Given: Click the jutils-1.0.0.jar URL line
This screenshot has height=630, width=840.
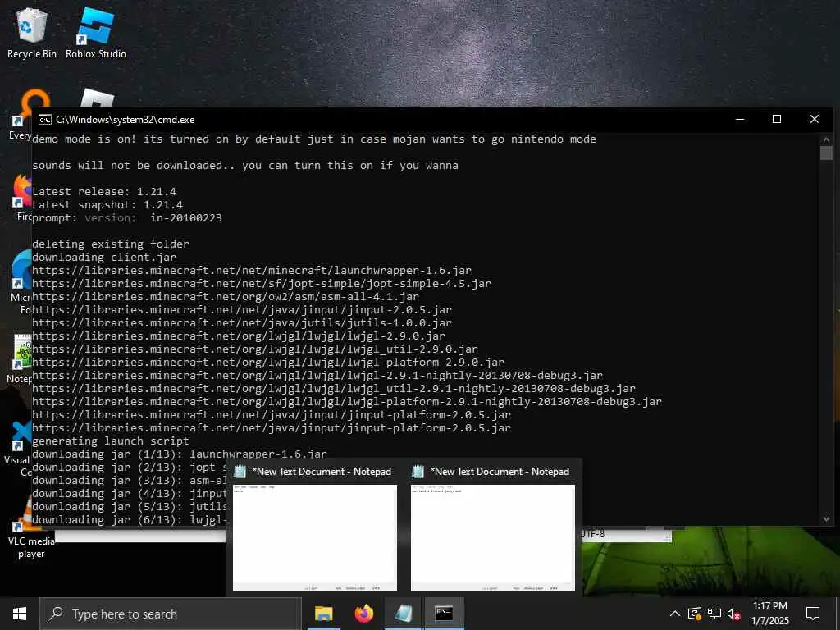Looking at the screenshot, I should (242, 323).
